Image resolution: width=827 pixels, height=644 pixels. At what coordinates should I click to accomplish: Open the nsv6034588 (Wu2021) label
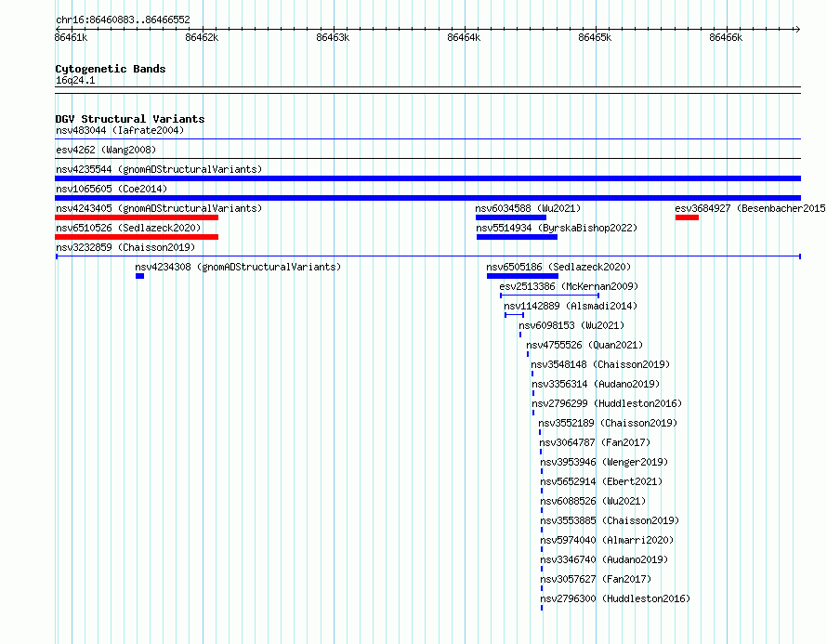pyautogui.click(x=528, y=208)
